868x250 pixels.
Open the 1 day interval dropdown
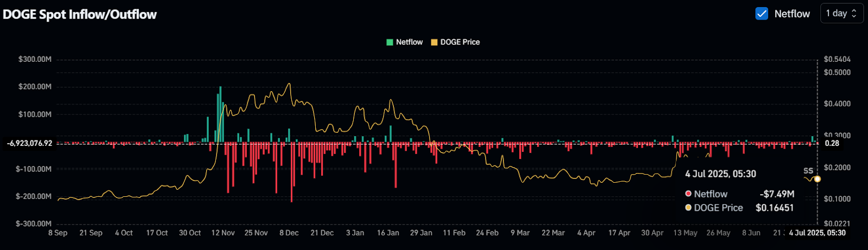point(841,14)
